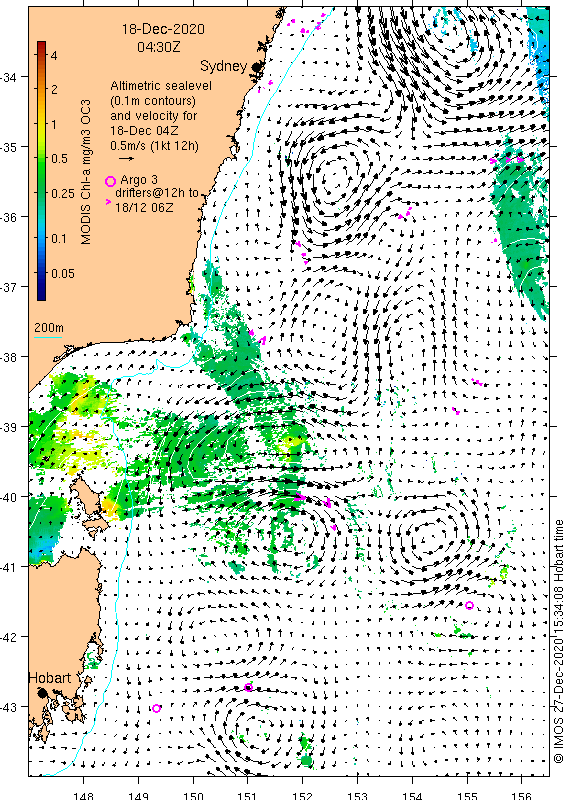Screen dimensions: 570x800
Task: Click the color bar tick label "4"
Action: 54,55
